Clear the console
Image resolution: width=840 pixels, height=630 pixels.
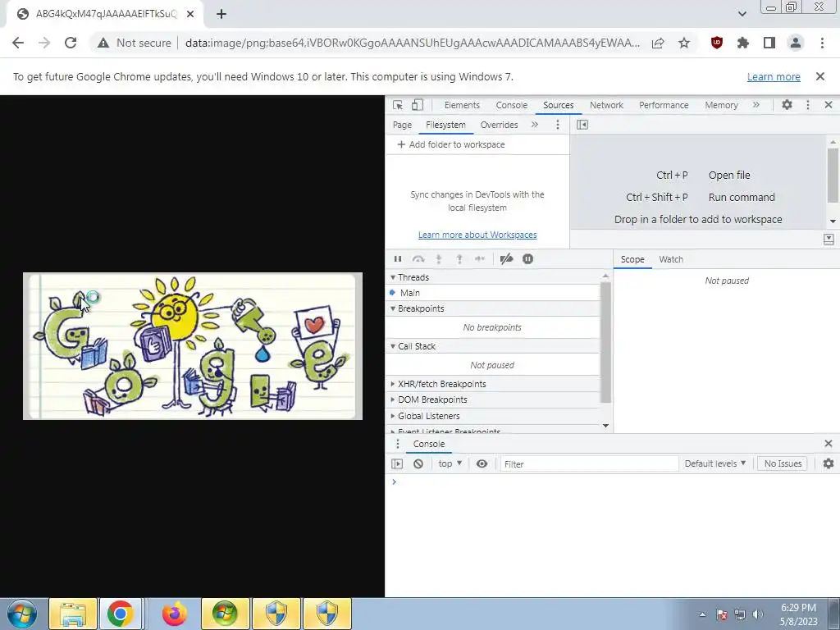click(418, 464)
